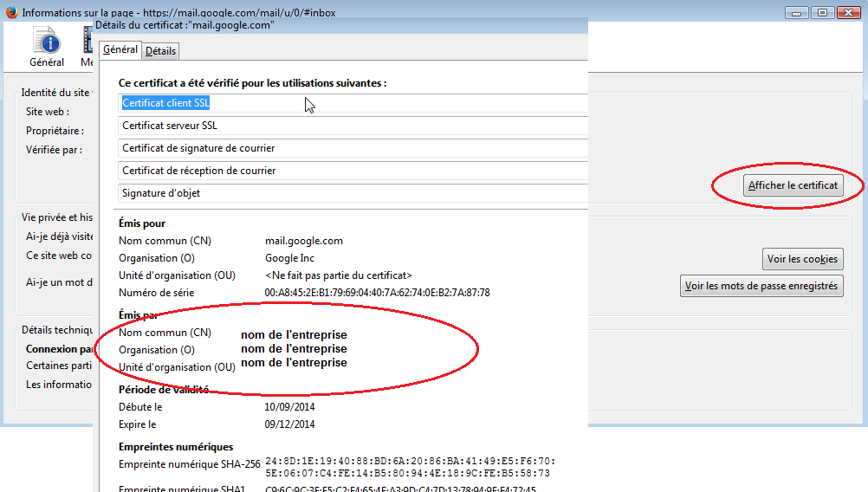Click the expiry date 09/12/2014
868x492 pixels.
pos(289,424)
